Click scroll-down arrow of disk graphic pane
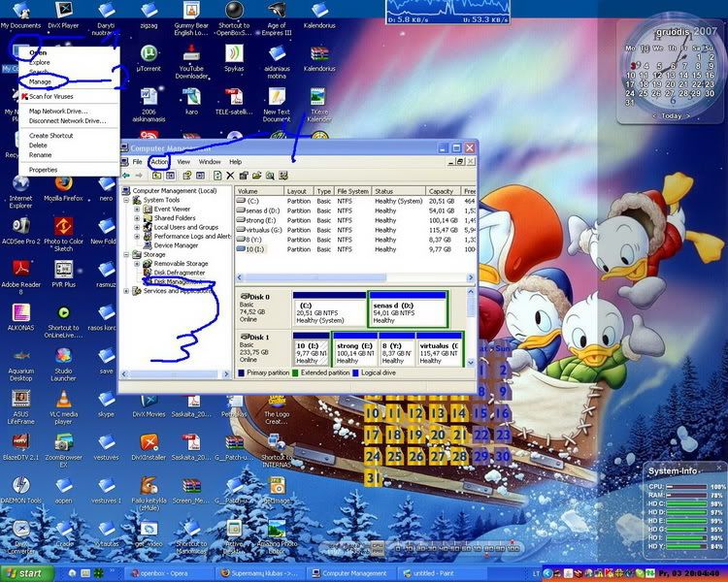This screenshot has height=582, width=728. click(471, 363)
